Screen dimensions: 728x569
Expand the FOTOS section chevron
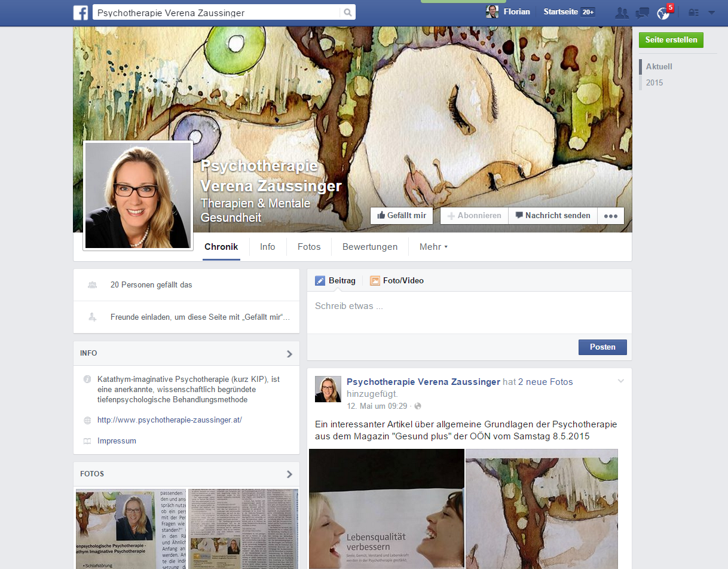[x=289, y=475]
